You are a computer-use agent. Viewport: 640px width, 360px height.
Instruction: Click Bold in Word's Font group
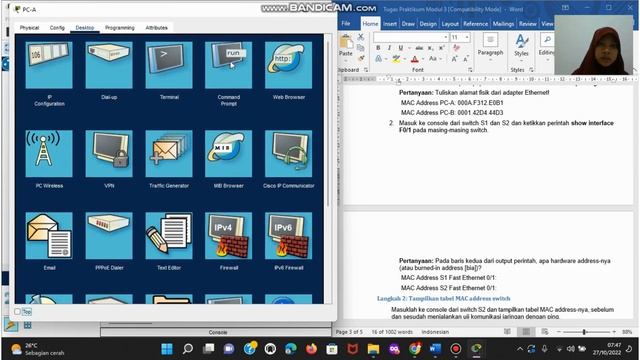click(x=378, y=48)
